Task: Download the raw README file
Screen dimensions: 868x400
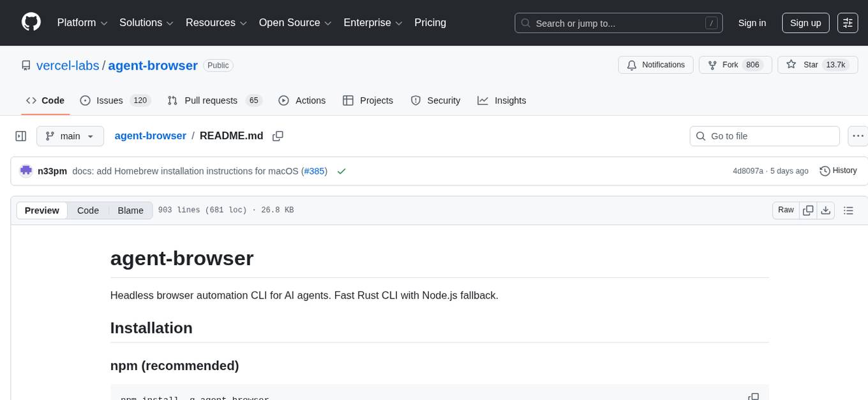Action: [826, 210]
